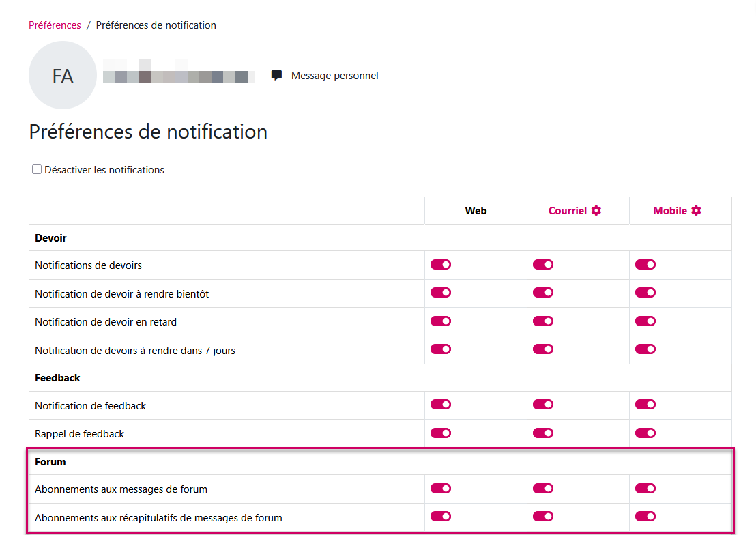Turn off Mobile for devoir à rendre bientôt
The image size is (756, 535).
(x=645, y=293)
